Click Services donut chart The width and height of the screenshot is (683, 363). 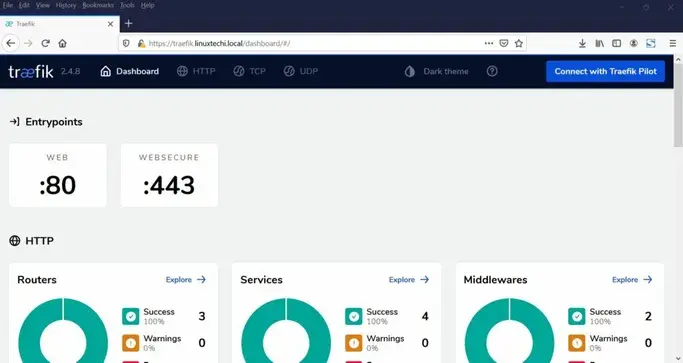coord(286,330)
